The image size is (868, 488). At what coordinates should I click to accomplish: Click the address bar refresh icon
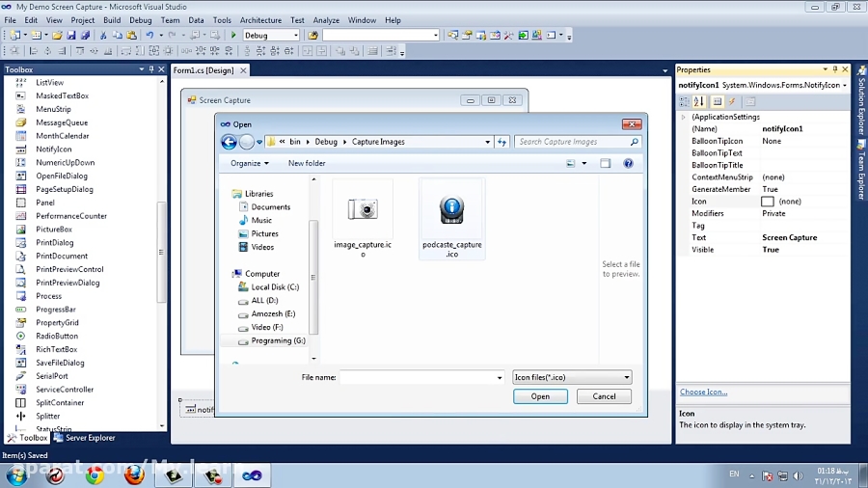(x=502, y=142)
